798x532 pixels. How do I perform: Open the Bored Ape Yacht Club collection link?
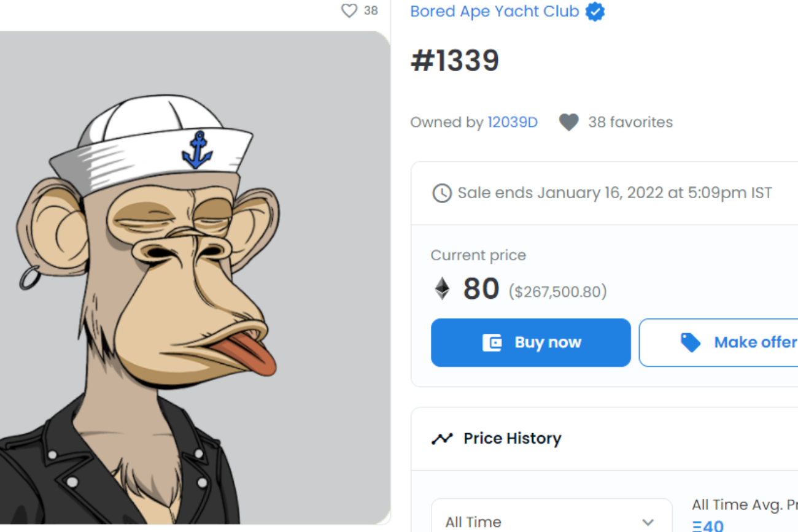point(494,12)
